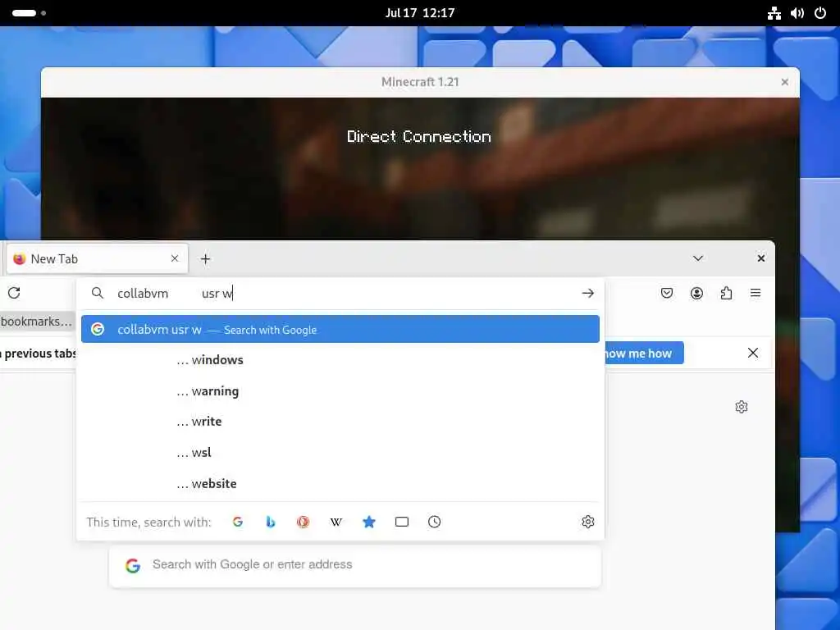Image resolution: width=840 pixels, height=630 pixels.
Task: Expand the list all tabs chevron
Action: pos(697,258)
